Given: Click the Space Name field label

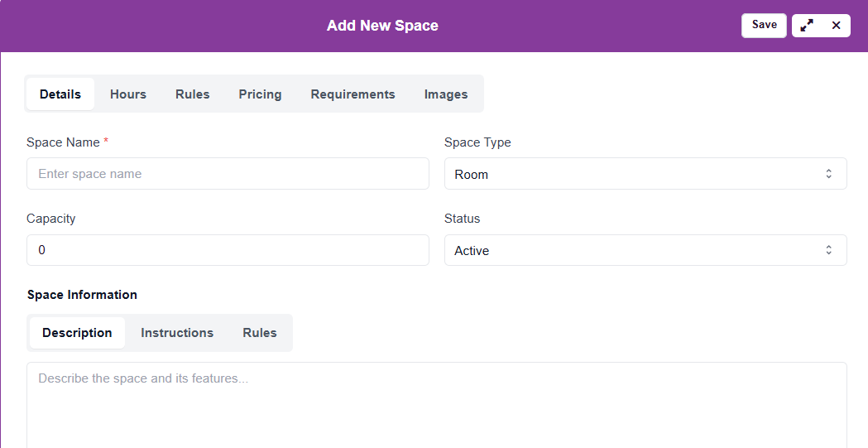Looking at the screenshot, I should point(64,142).
